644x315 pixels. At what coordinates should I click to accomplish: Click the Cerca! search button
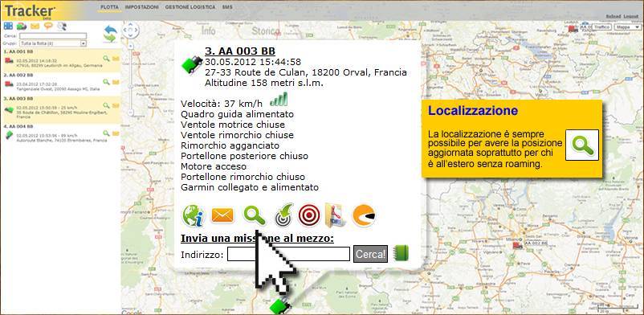(370, 254)
